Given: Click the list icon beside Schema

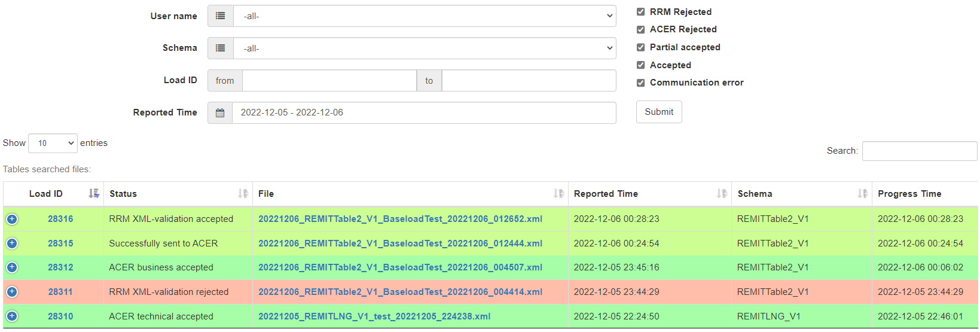Looking at the screenshot, I should pos(220,48).
